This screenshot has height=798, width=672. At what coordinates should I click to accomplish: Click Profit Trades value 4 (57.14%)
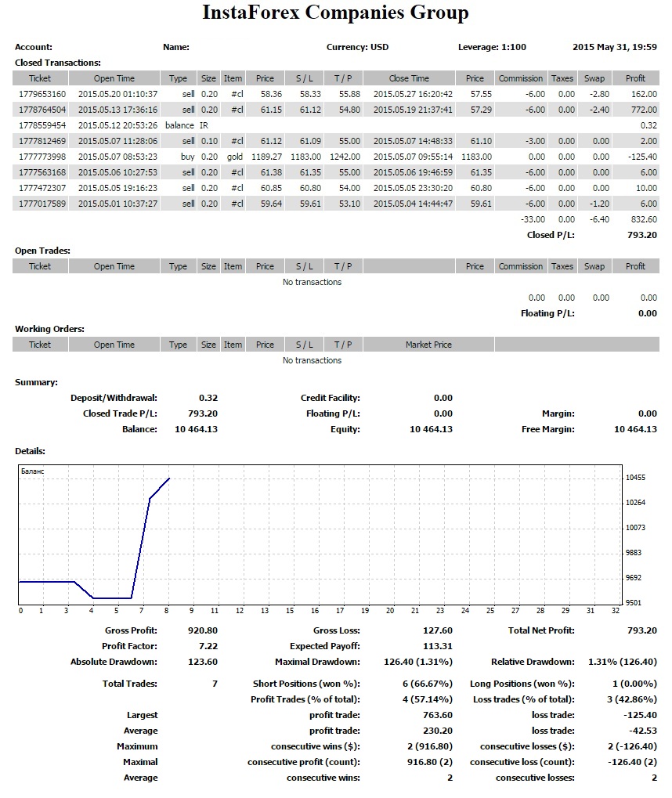click(x=427, y=700)
